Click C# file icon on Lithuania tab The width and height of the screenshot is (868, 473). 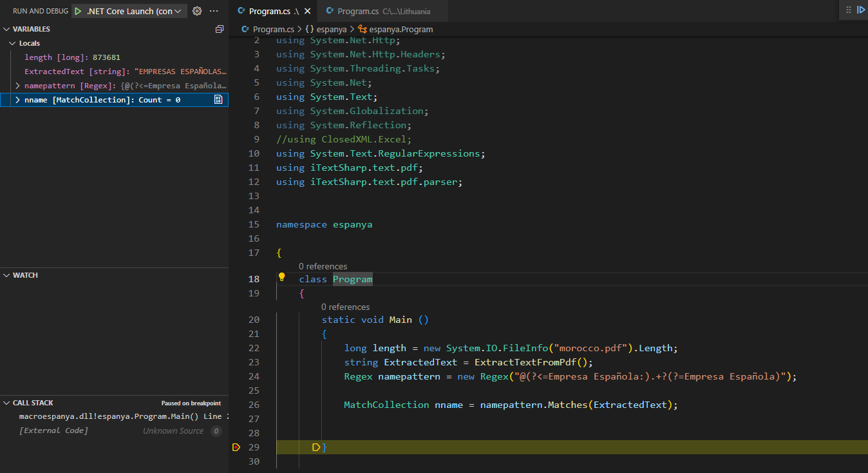[x=330, y=11]
